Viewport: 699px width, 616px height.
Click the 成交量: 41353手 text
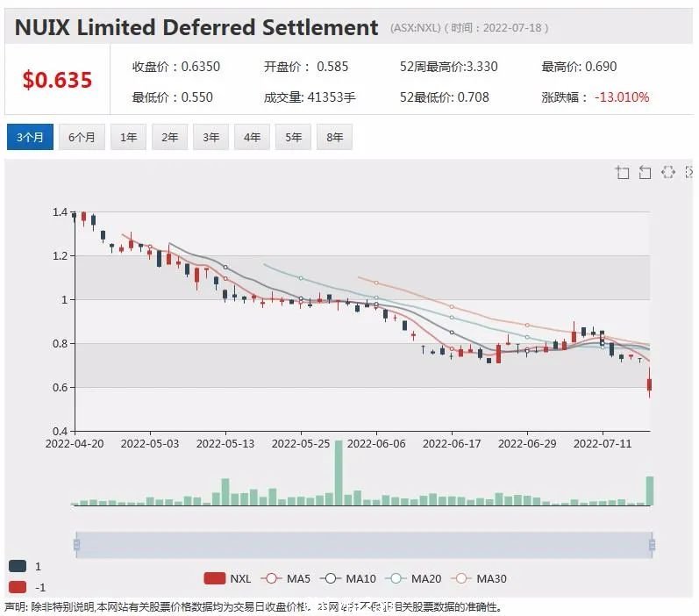(x=310, y=97)
